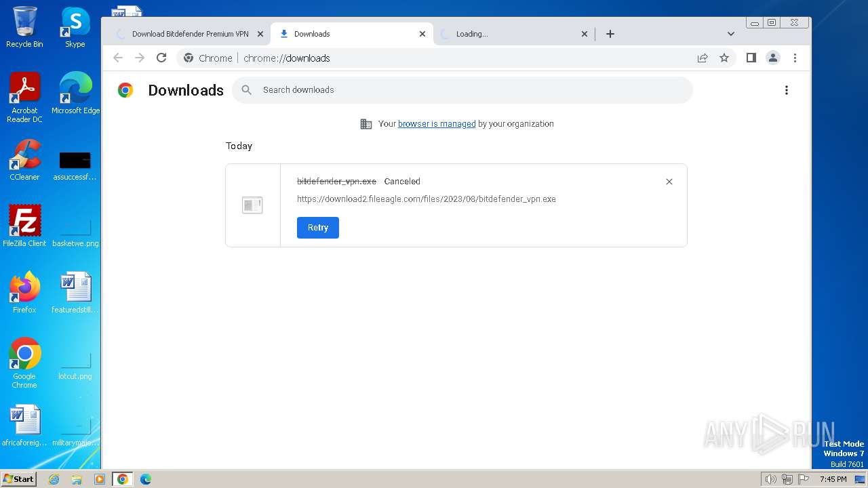Click the Edge taskbar icon
Viewport: 868px width, 488px height.
(146, 479)
